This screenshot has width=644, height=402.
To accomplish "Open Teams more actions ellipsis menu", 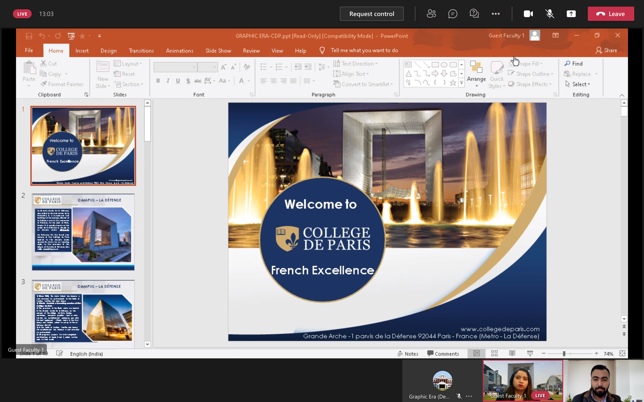I will (496, 14).
